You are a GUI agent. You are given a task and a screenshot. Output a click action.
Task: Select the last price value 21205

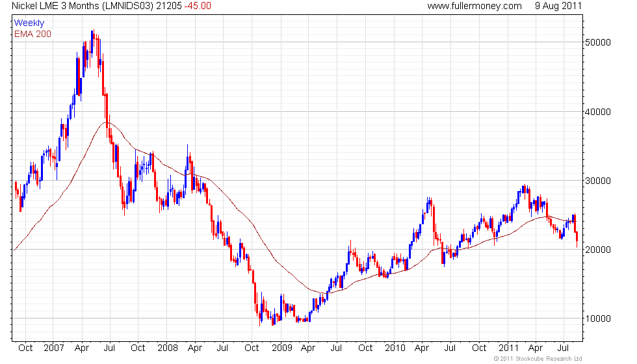coord(168,6)
